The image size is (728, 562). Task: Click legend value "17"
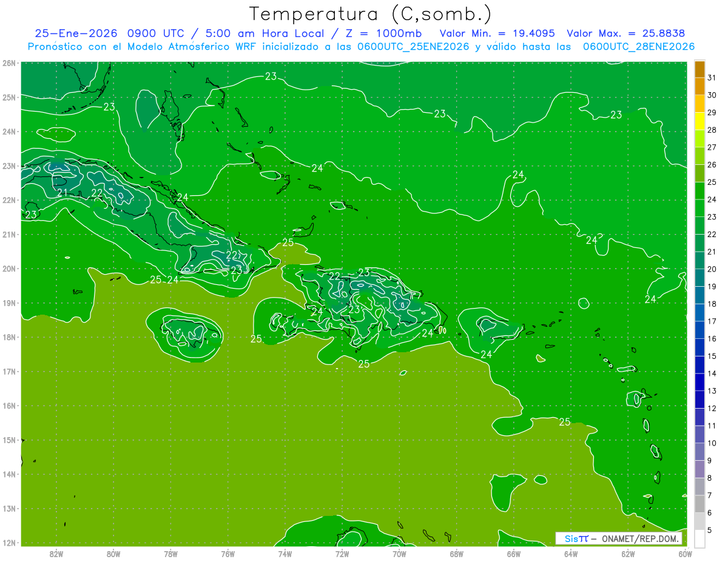tap(712, 321)
